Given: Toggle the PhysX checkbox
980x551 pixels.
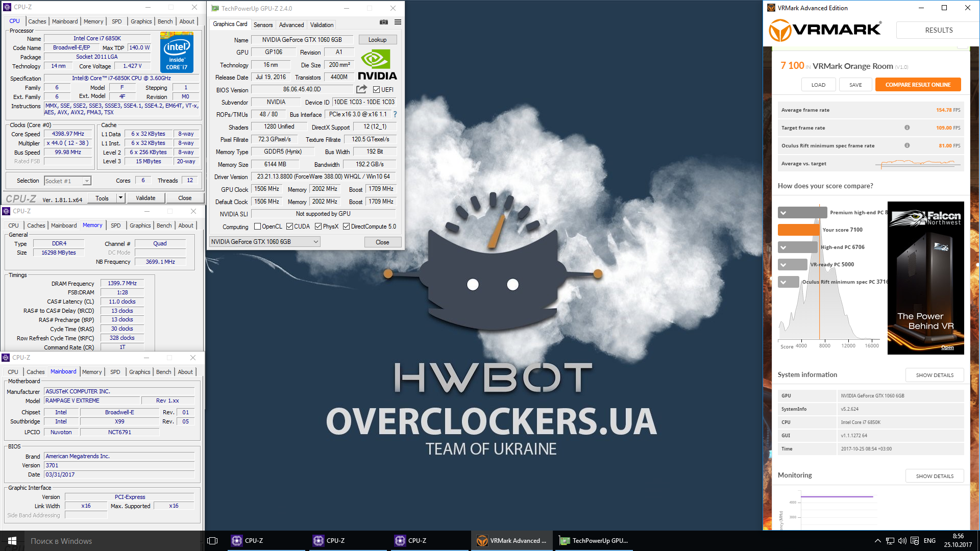Looking at the screenshot, I should click(x=318, y=227).
